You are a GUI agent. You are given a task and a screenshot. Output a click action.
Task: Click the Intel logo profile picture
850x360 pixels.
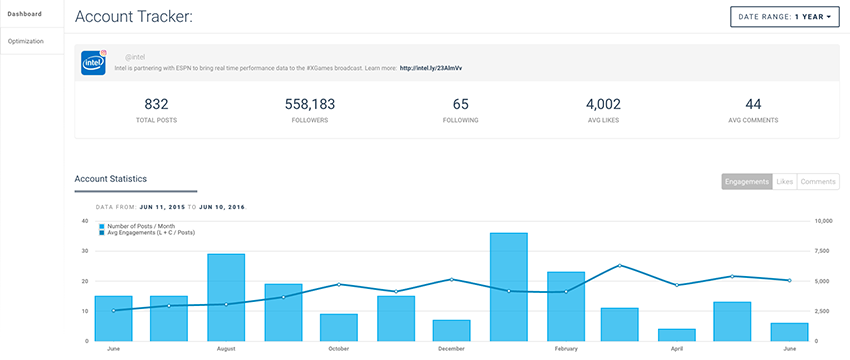(93, 63)
